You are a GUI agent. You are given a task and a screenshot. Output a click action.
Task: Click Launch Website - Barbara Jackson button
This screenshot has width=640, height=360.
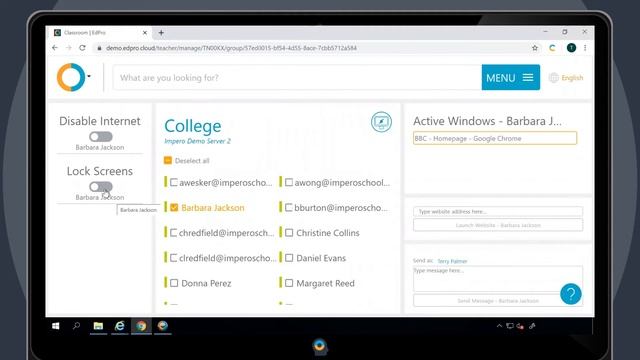pos(498,225)
